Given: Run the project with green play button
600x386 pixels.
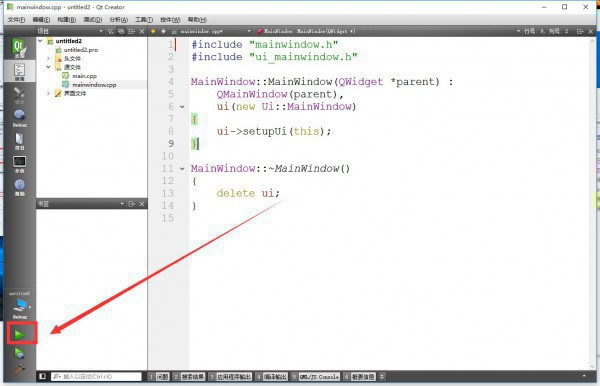Looking at the screenshot, I should point(19,335).
